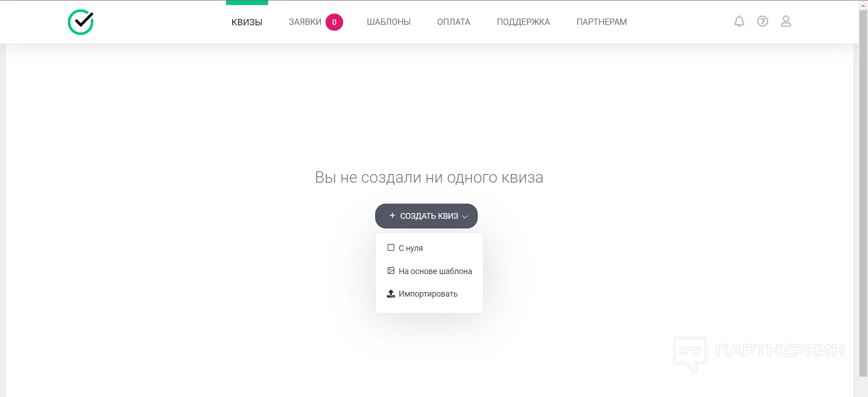
Task: Open the Оплата tab
Action: (x=454, y=22)
